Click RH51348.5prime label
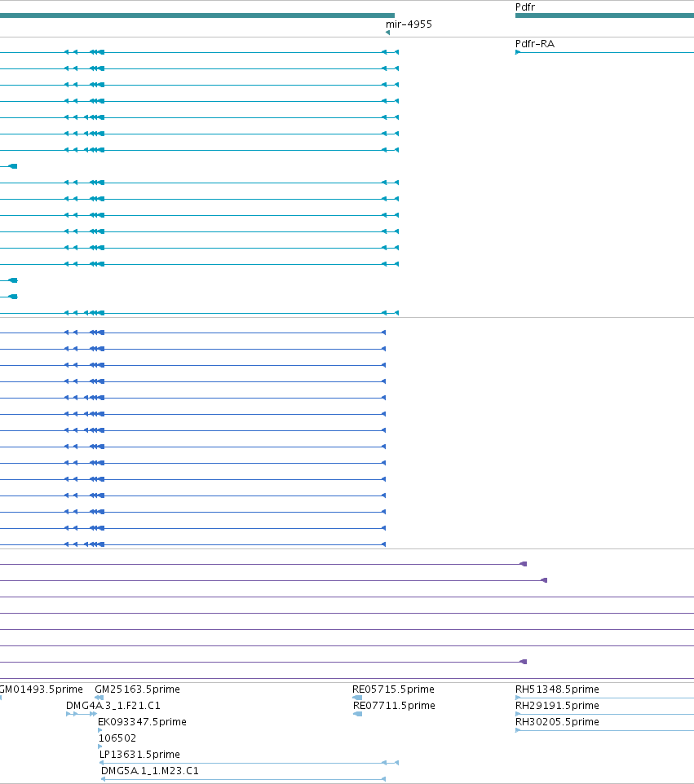This screenshot has height=784, width=694. (557, 689)
